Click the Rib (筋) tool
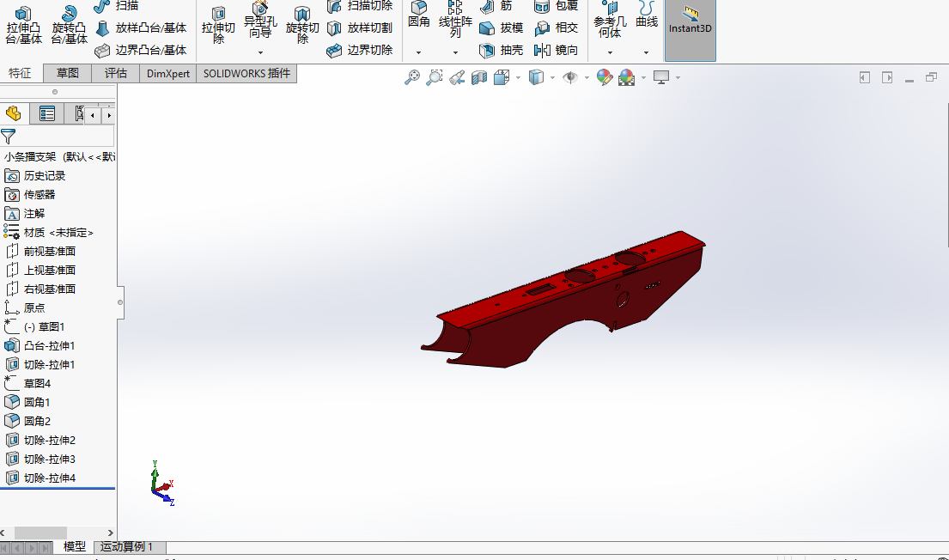The width and height of the screenshot is (949, 560). (x=496, y=6)
